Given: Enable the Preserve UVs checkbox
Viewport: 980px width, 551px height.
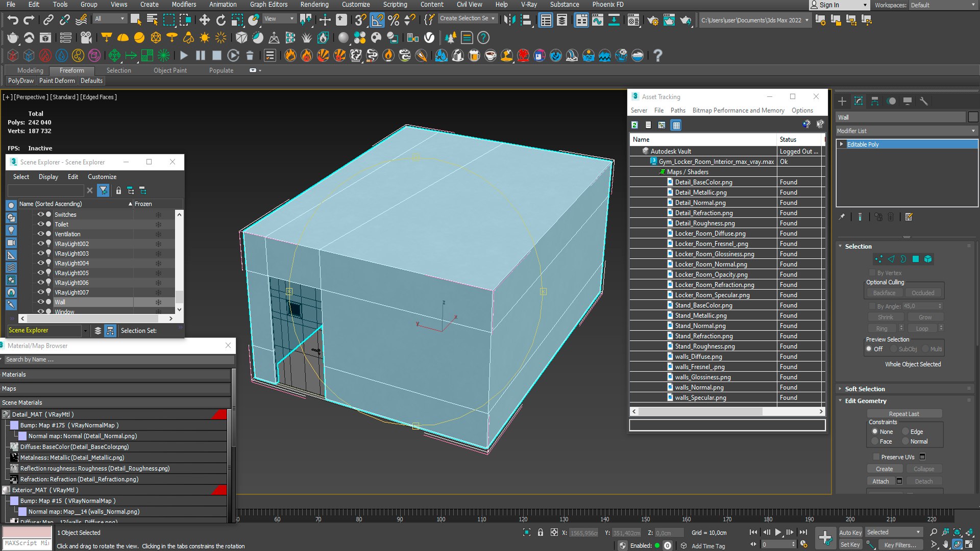Looking at the screenshot, I should coord(876,457).
